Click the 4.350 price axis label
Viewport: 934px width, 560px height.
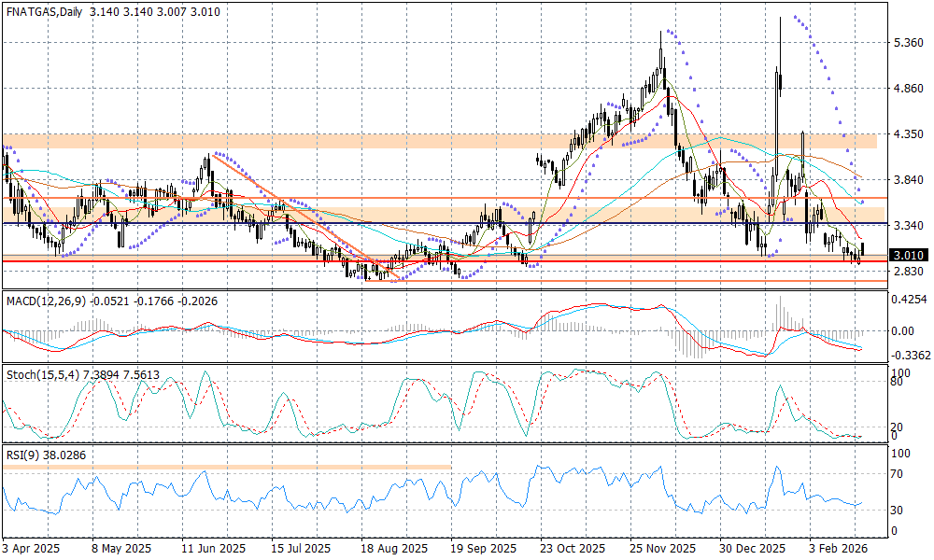click(908, 134)
